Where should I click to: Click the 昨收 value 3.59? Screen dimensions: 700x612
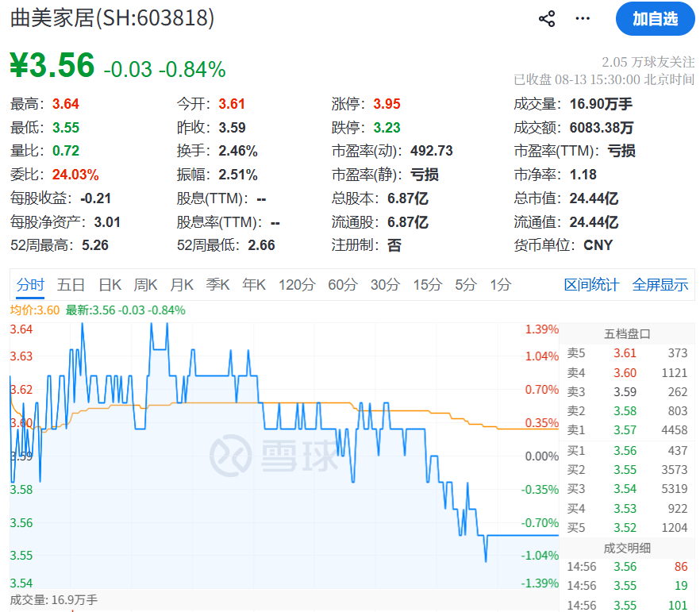click(x=232, y=128)
